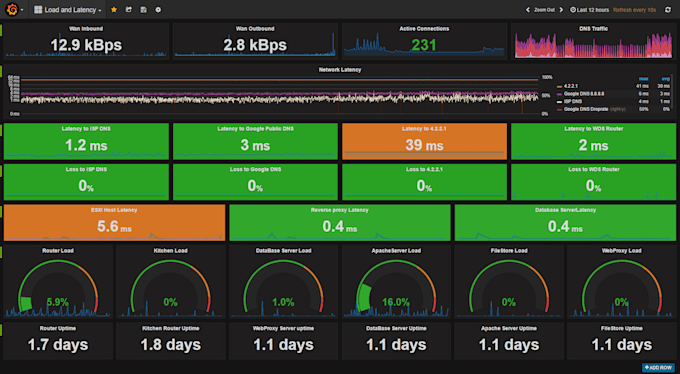Click the Kitchen Load panel title

pyautogui.click(x=170, y=251)
